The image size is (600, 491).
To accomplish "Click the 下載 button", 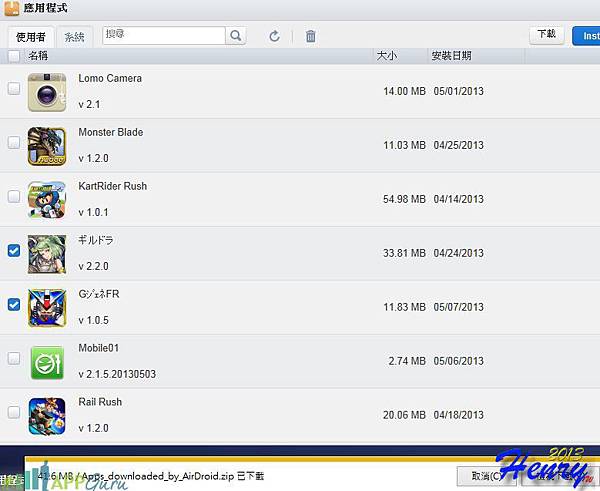I will [x=546, y=35].
